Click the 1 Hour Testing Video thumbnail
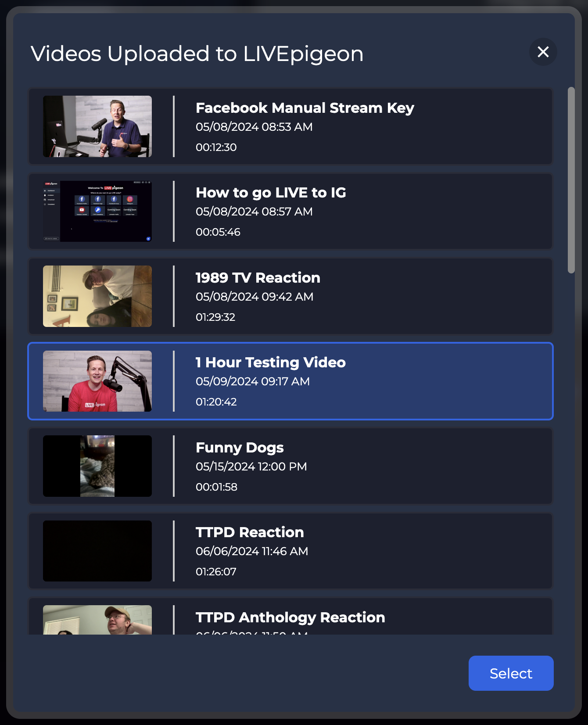The width and height of the screenshot is (588, 725). click(x=97, y=381)
